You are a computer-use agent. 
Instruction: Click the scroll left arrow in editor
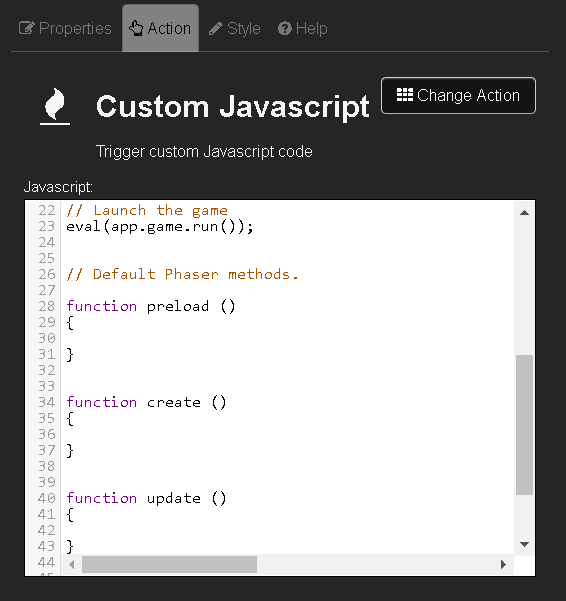[72, 564]
